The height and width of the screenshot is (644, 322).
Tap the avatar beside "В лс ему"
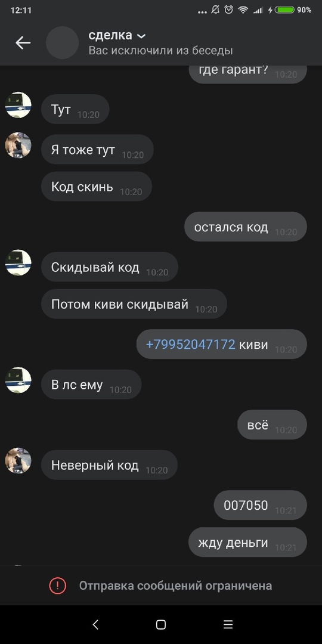point(18,380)
